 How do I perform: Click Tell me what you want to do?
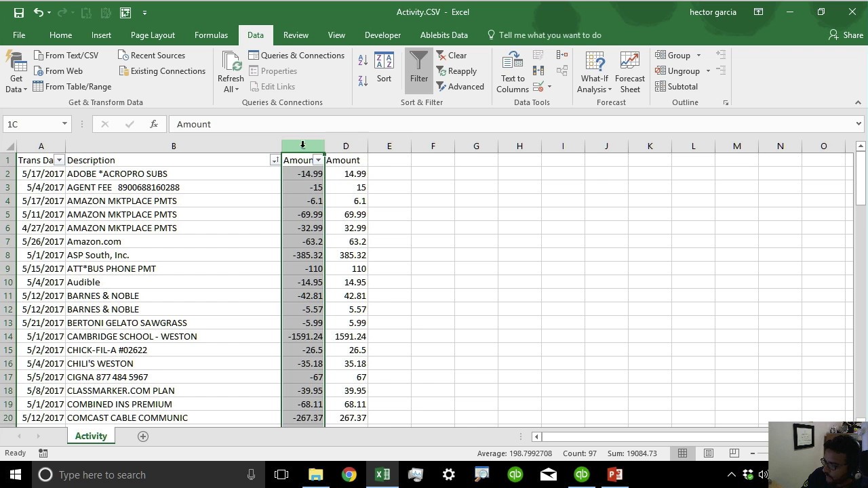click(x=545, y=35)
